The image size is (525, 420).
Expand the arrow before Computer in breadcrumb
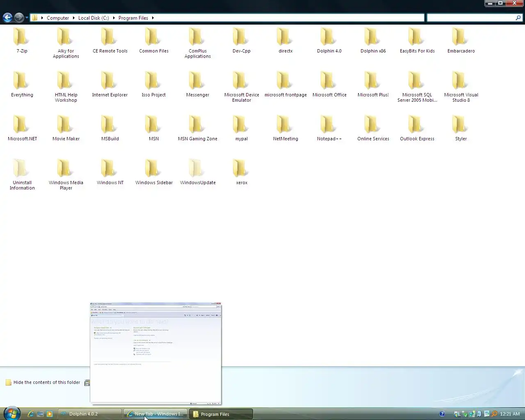click(x=42, y=18)
